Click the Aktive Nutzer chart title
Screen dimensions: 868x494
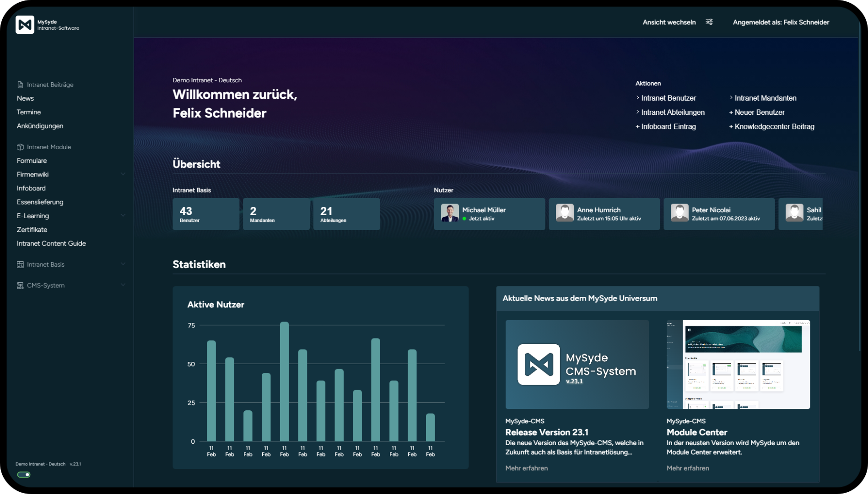pyautogui.click(x=216, y=305)
